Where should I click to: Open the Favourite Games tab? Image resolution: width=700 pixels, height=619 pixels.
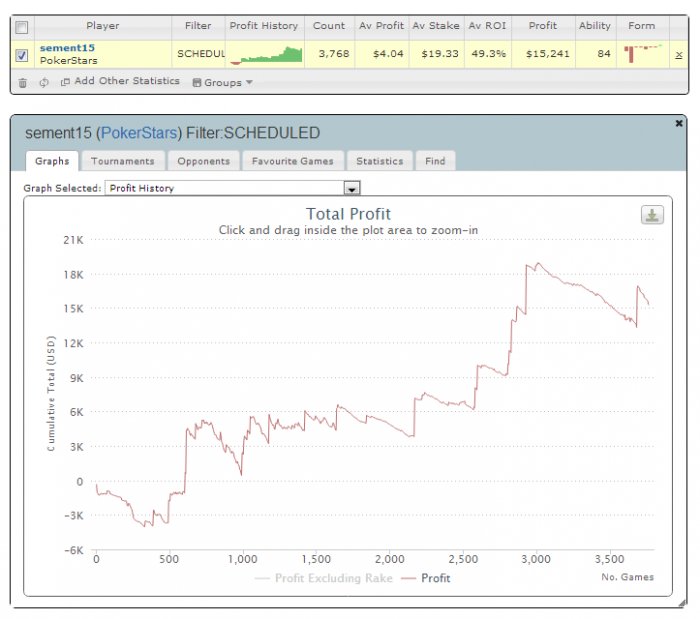(x=293, y=161)
